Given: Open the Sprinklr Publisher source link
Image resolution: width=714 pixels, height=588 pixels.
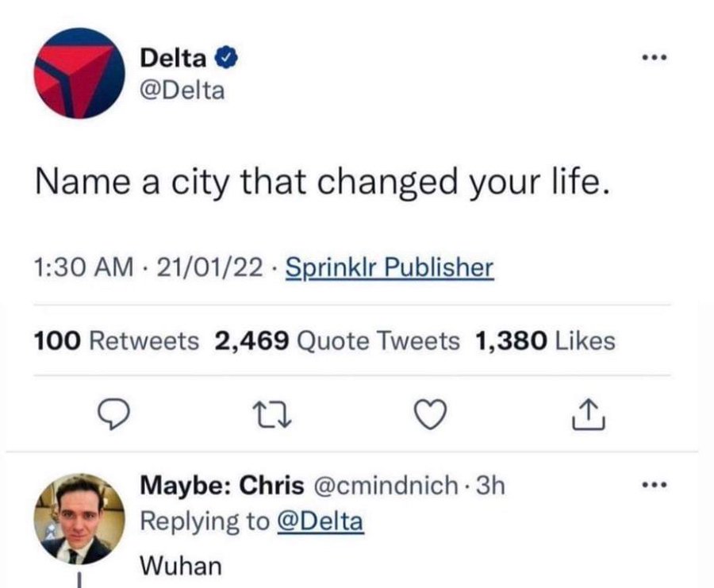Looking at the screenshot, I should tap(390, 267).
